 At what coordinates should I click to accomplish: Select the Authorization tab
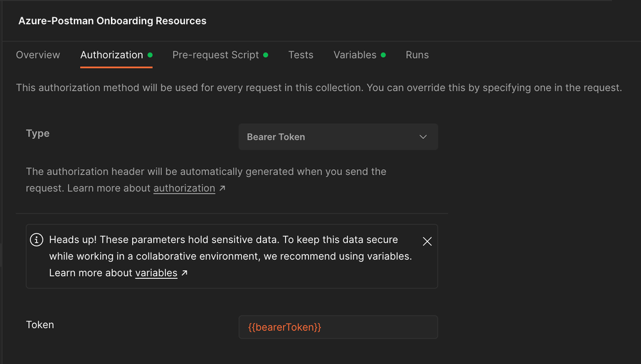click(x=116, y=55)
